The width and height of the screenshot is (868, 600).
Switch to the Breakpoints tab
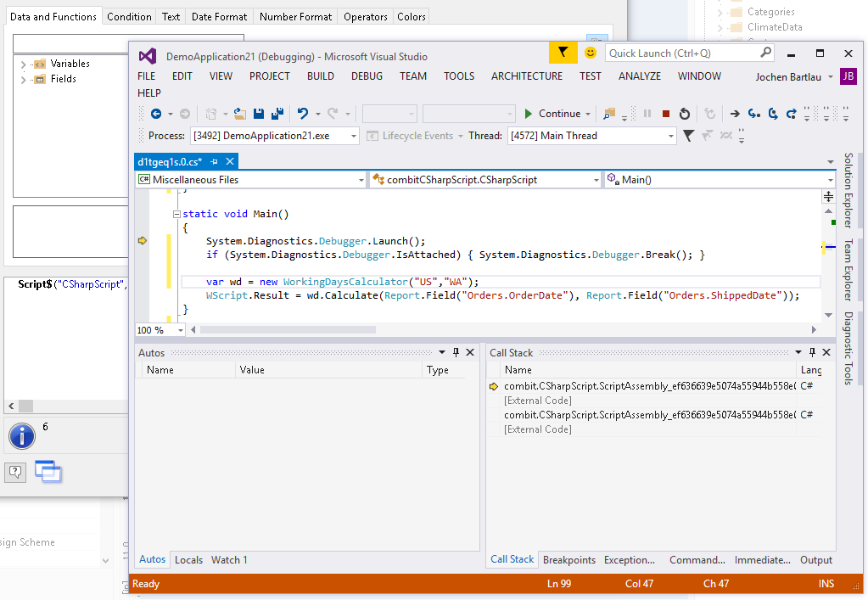coord(569,559)
